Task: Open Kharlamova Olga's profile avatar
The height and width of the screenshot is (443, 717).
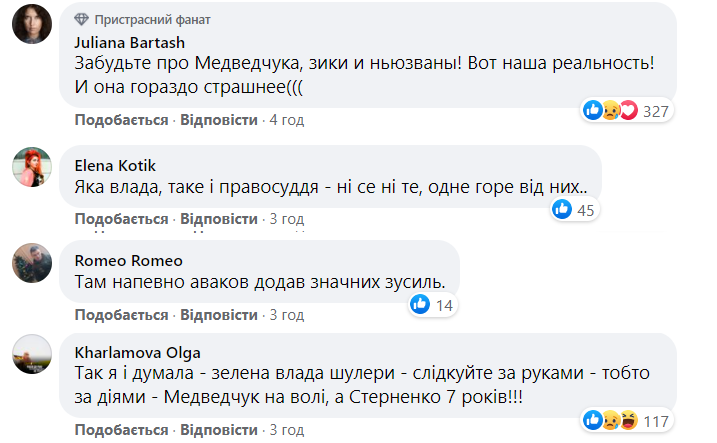Action: tap(31, 355)
